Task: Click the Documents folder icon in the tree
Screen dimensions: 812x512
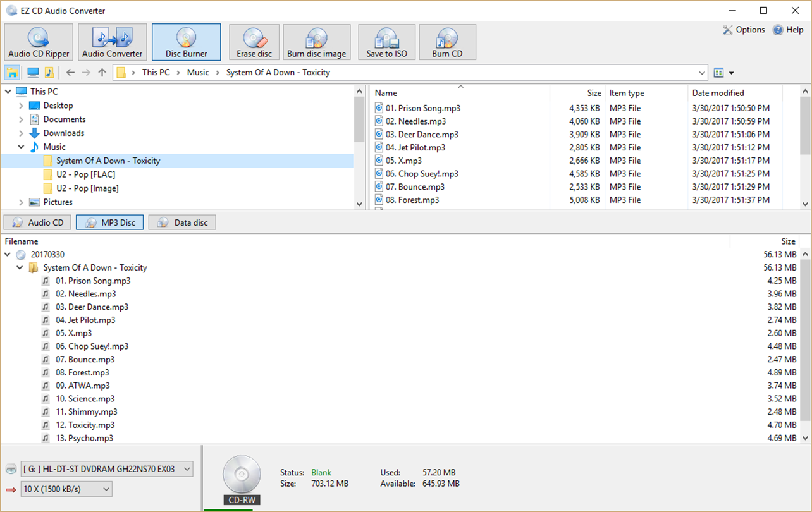Action: pos(34,119)
